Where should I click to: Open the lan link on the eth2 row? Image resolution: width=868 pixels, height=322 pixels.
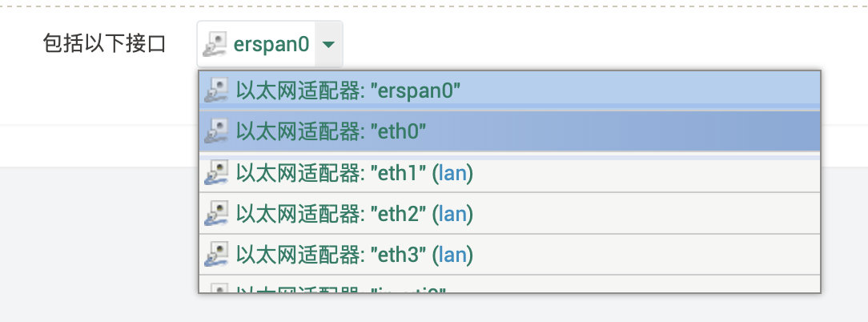[452, 214]
